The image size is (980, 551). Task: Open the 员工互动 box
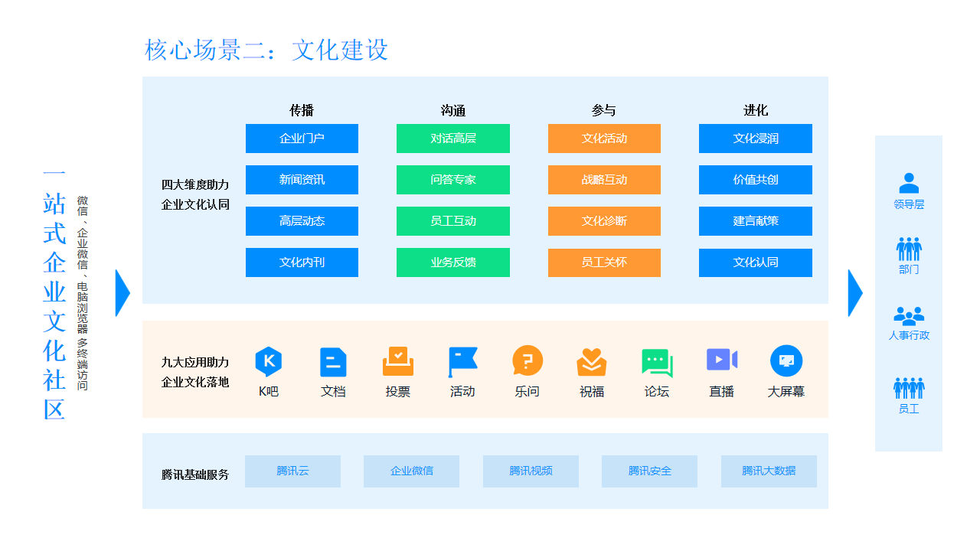453,221
